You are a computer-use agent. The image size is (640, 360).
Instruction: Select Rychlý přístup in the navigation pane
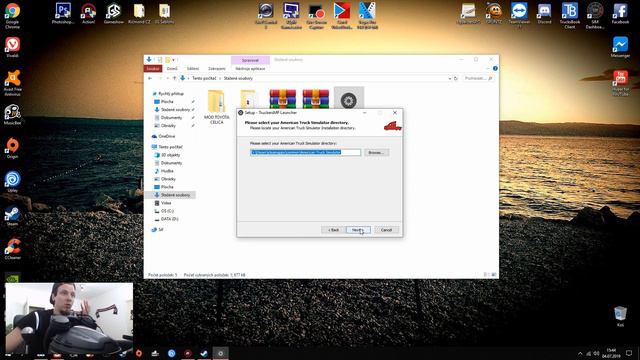171,93
